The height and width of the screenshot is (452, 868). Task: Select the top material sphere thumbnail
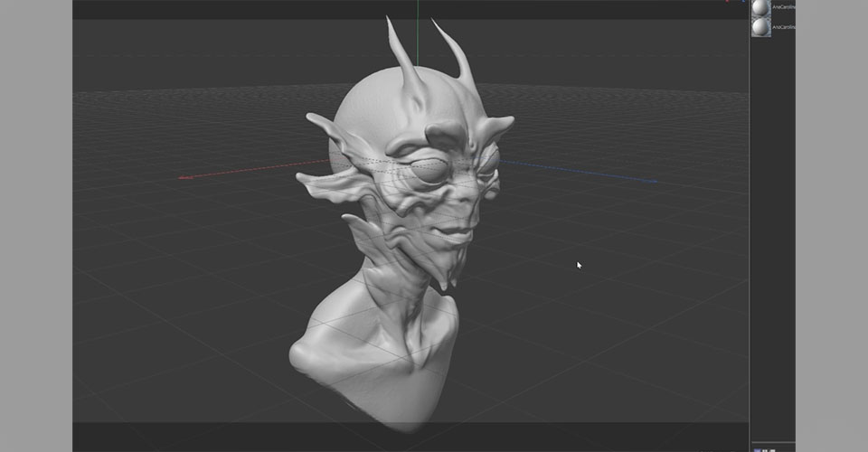(760, 7)
